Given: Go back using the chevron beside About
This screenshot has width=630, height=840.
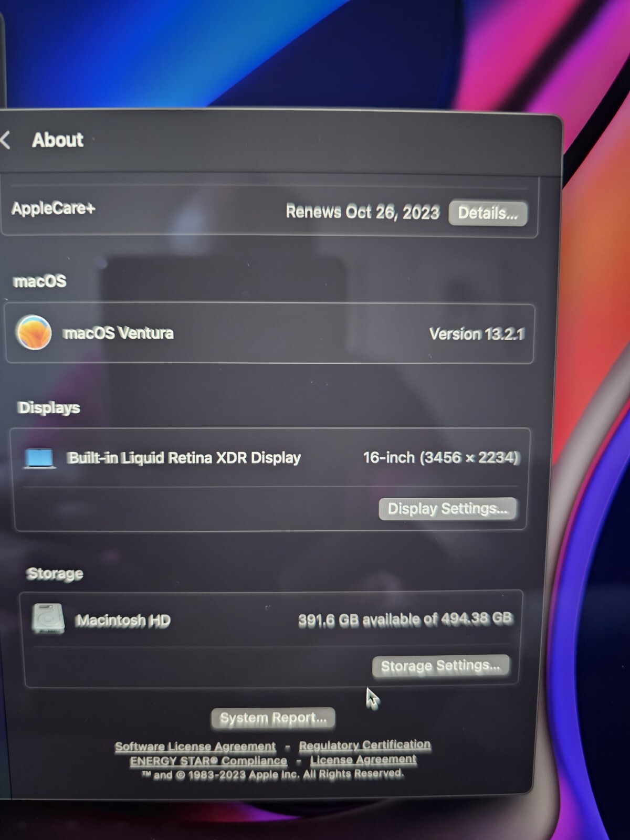Looking at the screenshot, I should click(6, 140).
